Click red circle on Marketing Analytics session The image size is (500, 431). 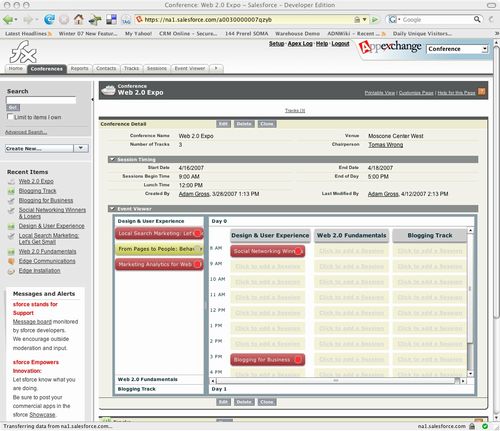click(197, 264)
